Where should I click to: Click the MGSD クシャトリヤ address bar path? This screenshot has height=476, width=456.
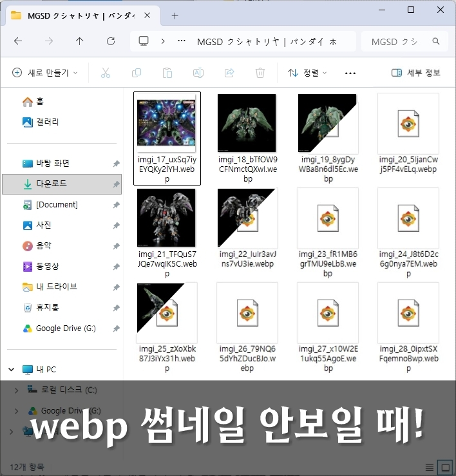tap(267, 41)
